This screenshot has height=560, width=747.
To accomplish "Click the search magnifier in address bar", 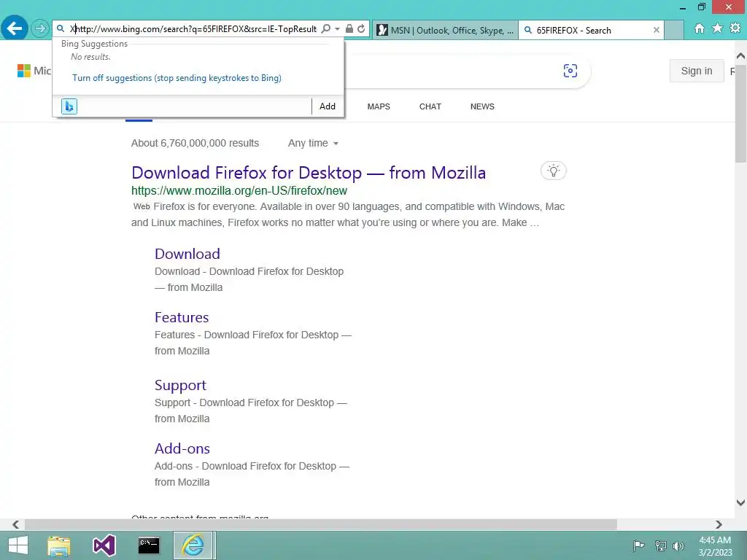I will point(326,29).
